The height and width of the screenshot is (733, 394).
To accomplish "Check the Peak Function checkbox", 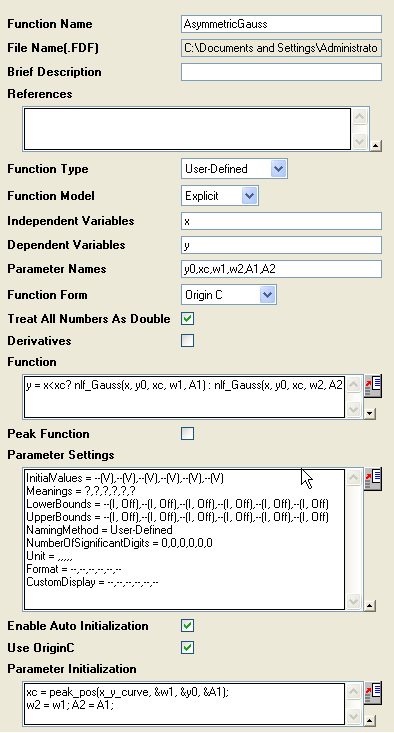I will click(x=187, y=434).
